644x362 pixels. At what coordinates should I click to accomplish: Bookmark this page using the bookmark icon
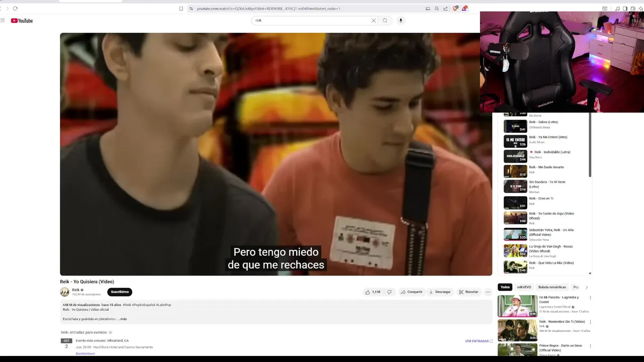(x=181, y=9)
